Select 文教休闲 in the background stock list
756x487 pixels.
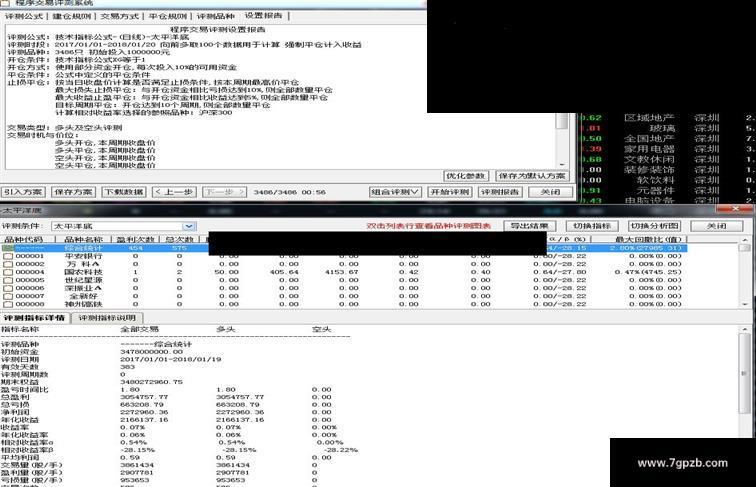(649, 159)
